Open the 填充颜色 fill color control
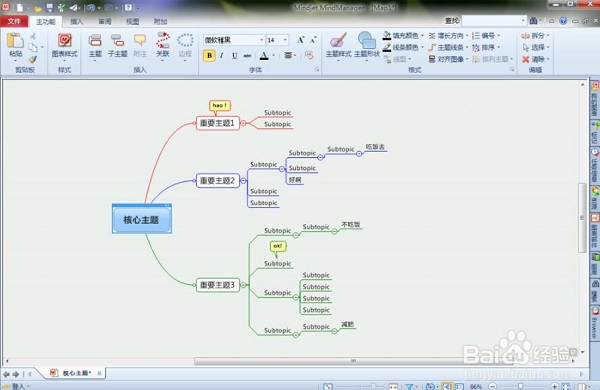Screen dimensions: 600x390 (x=404, y=36)
